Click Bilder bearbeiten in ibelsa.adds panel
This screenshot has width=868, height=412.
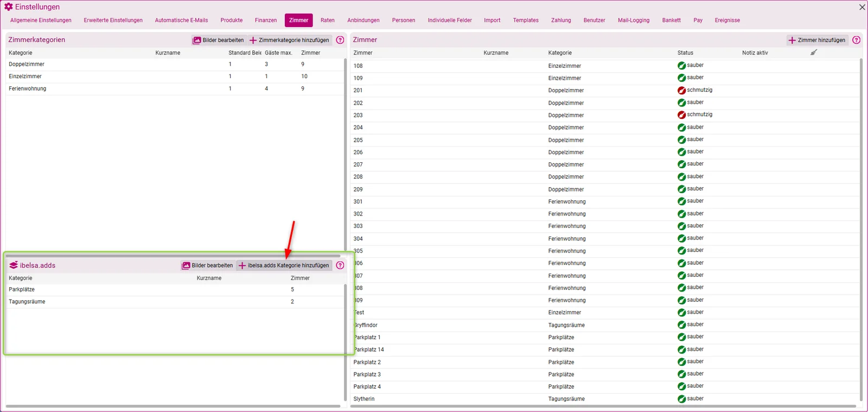point(208,265)
